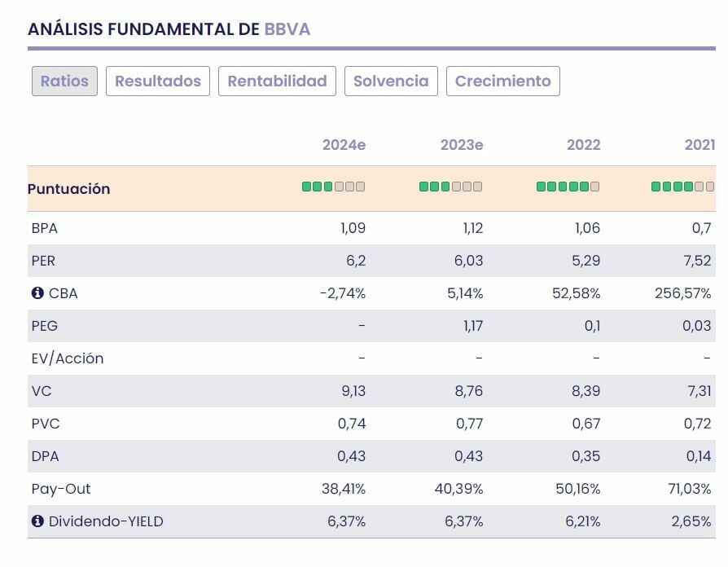Click the 2022 score rating squares
The image size is (728, 567).
[x=568, y=187]
